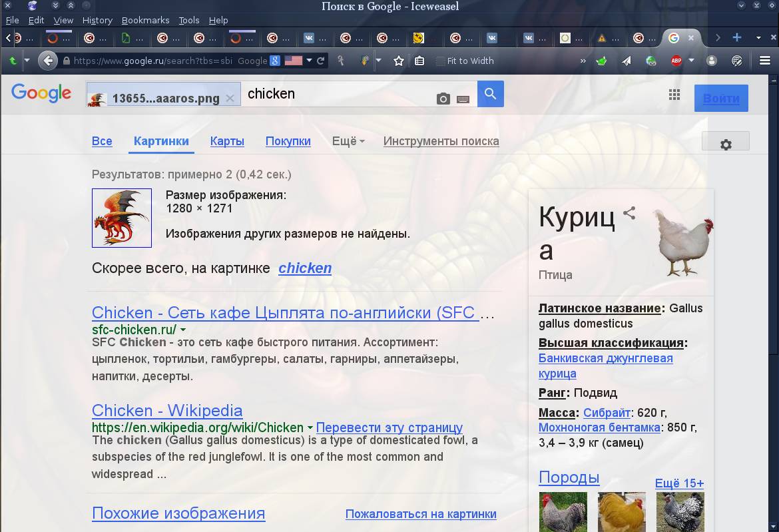Open the Сибрайт breed link
Viewport: 779px width, 532px height.
(x=607, y=413)
